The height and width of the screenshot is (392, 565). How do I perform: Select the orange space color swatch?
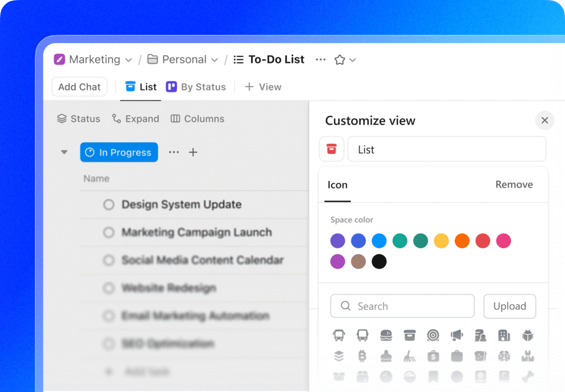(x=462, y=241)
